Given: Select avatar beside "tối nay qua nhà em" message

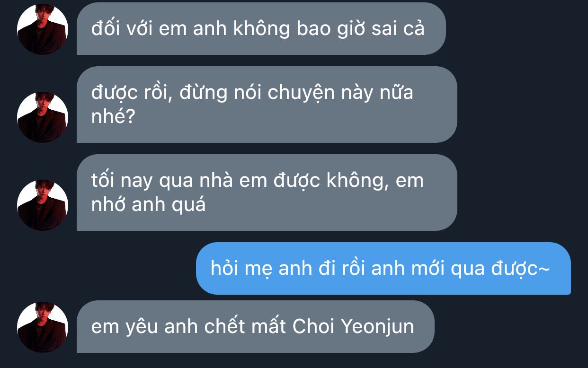Looking at the screenshot, I should (x=43, y=205).
